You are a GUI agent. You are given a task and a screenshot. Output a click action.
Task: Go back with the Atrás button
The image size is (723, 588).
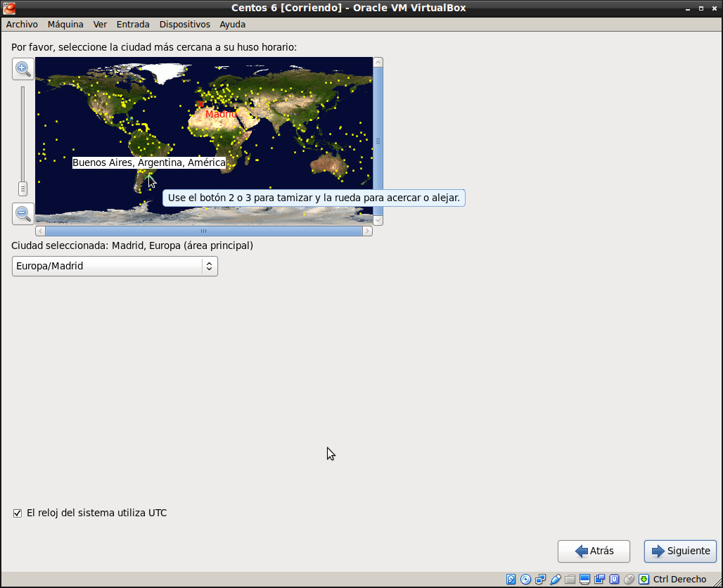tap(594, 551)
